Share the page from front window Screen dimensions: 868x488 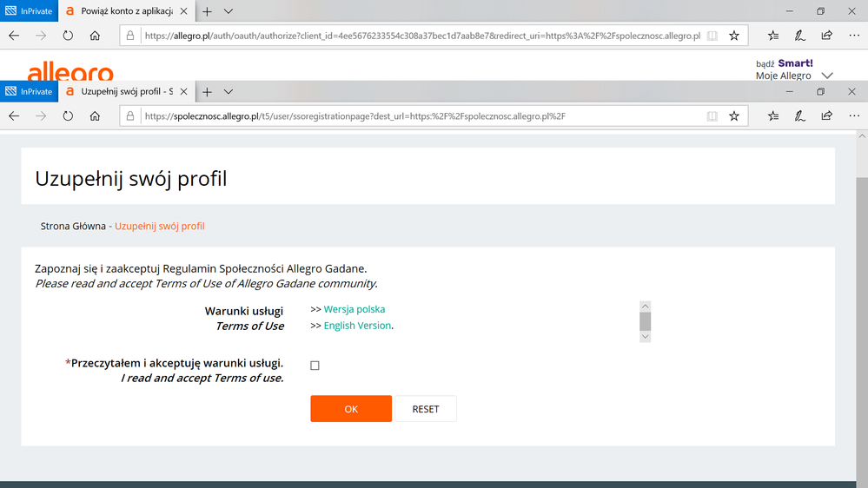pyautogui.click(x=826, y=115)
